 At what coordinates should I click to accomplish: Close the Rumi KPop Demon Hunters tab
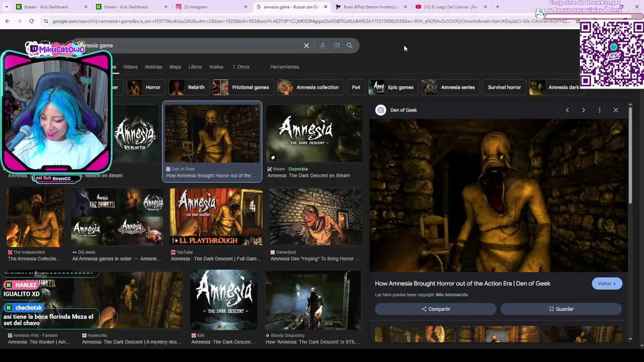pos(406,7)
